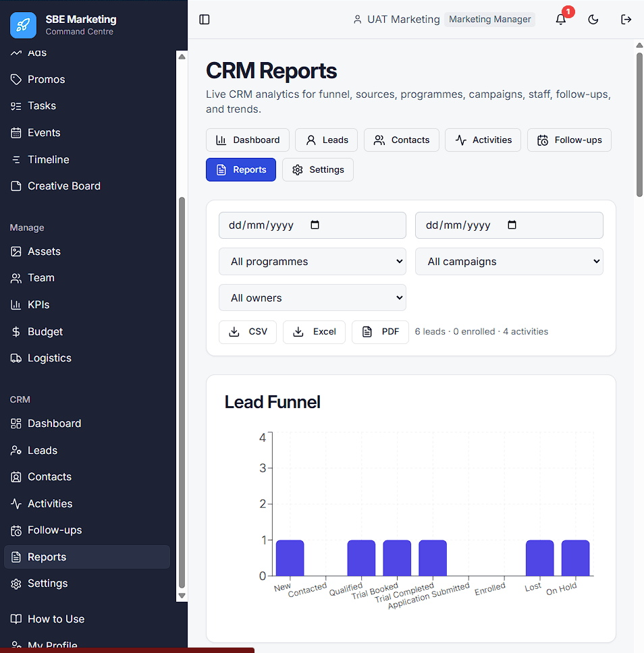Screen dimensions: 644x653
Task: Open start date calendar picker icon
Action: 315,225
